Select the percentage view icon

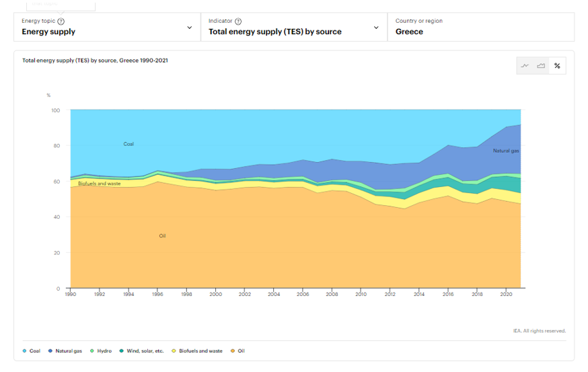[557, 66]
